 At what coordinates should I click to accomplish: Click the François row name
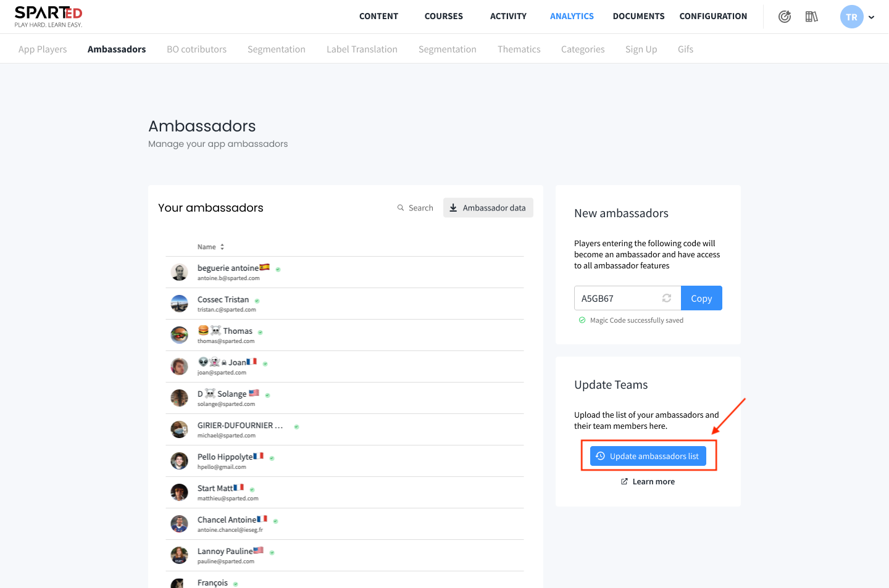click(x=212, y=583)
